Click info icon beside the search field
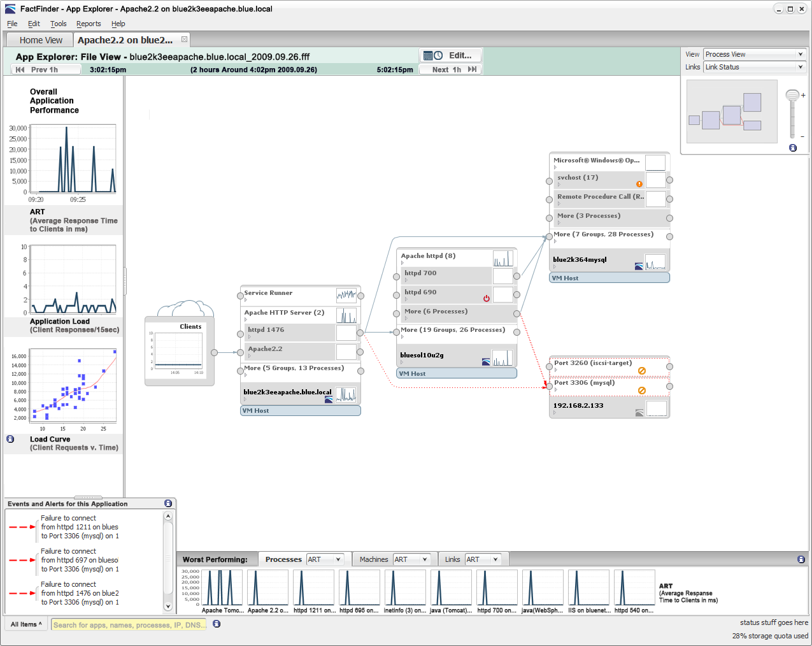This screenshot has height=646, width=812. (217, 624)
